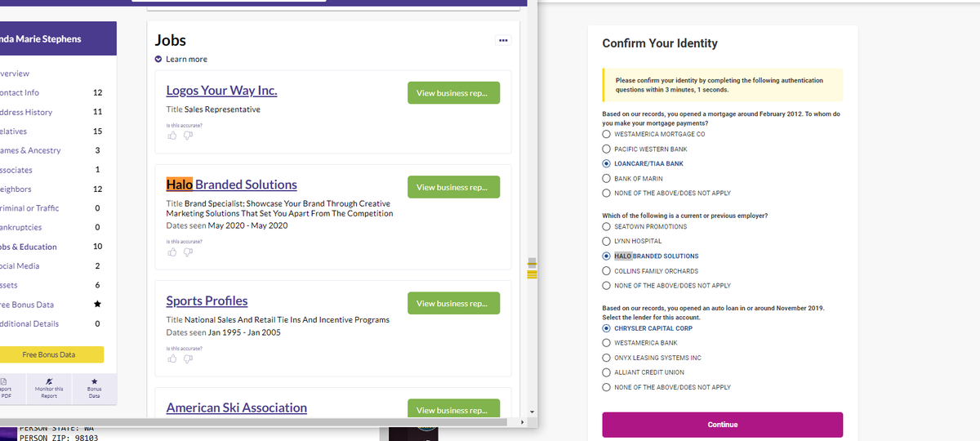Open Names & Ancestry section
Viewport: 980px width, 441px height.
click(x=29, y=150)
